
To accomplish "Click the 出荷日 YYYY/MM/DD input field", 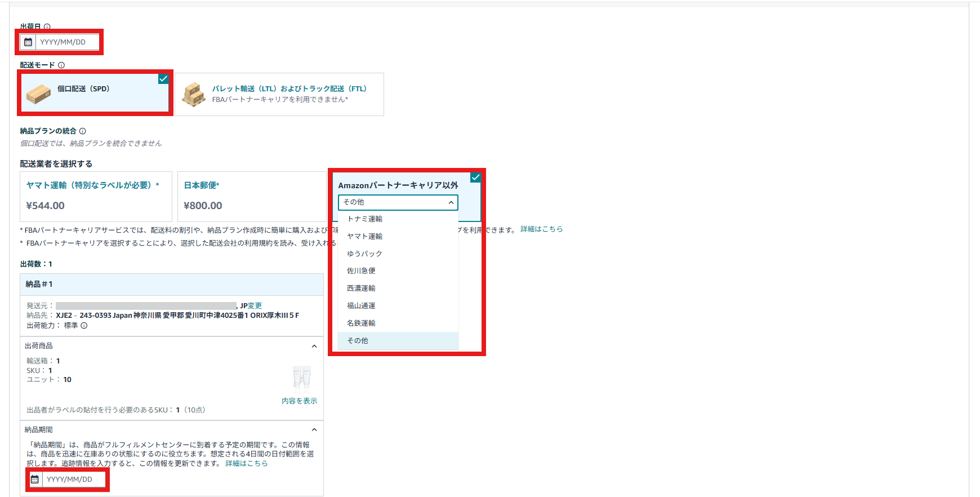I will tap(67, 42).
